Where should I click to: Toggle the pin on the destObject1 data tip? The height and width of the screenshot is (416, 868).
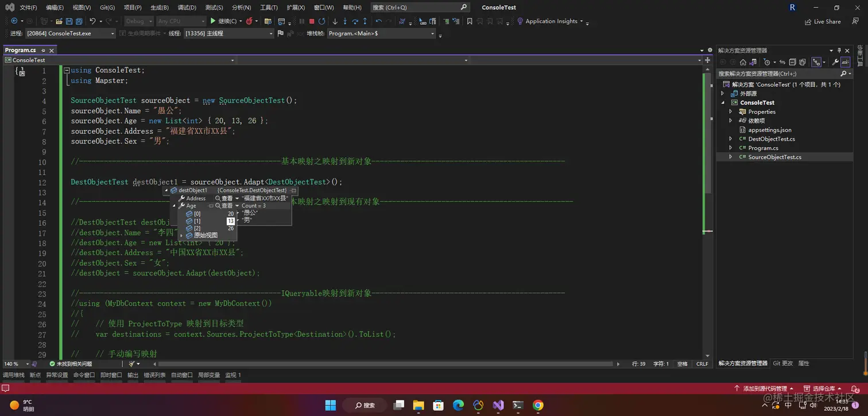(x=293, y=190)
